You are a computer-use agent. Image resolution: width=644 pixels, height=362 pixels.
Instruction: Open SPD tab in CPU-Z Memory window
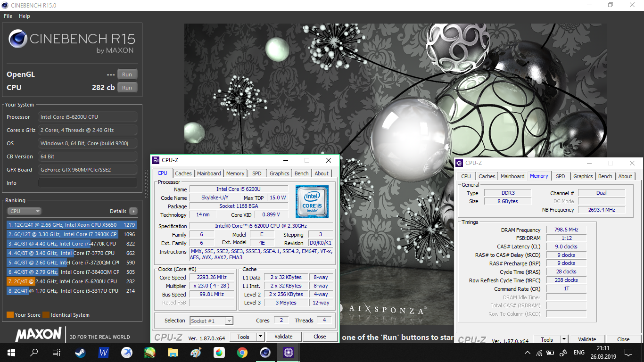[x=561, y=176]
